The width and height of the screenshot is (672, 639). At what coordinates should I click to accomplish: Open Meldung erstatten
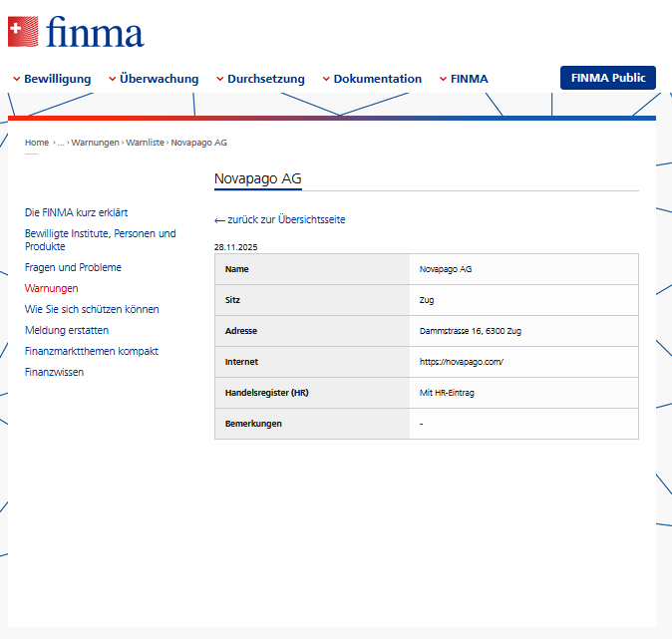click(x=67, y=330)
